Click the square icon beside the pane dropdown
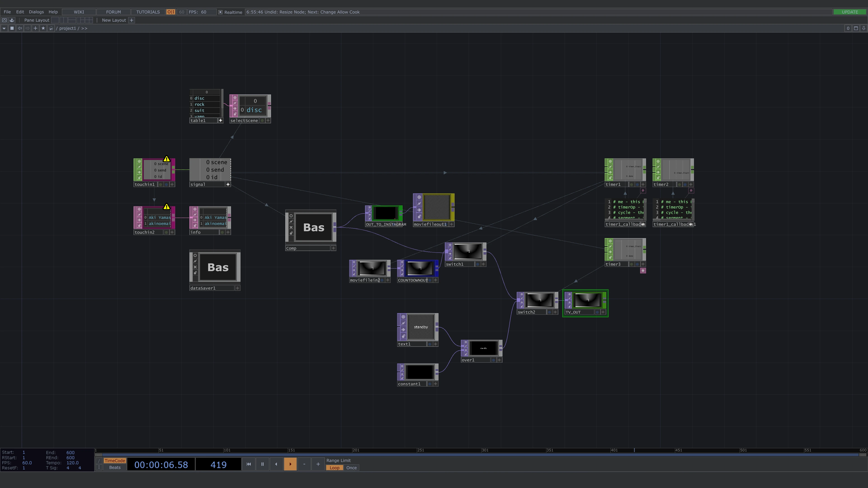The image size is (868, 488). point(12,28)
